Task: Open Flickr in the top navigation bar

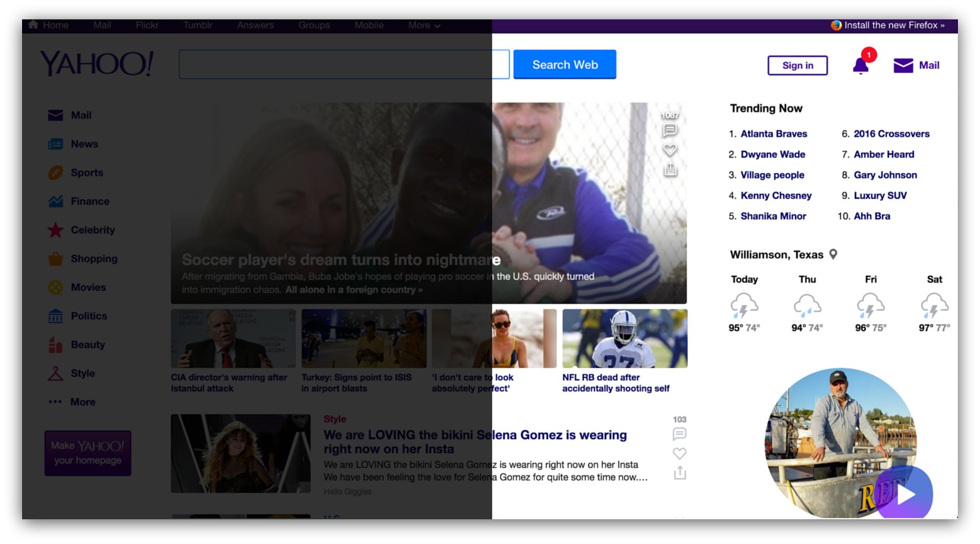Action: tap(147, 25)
